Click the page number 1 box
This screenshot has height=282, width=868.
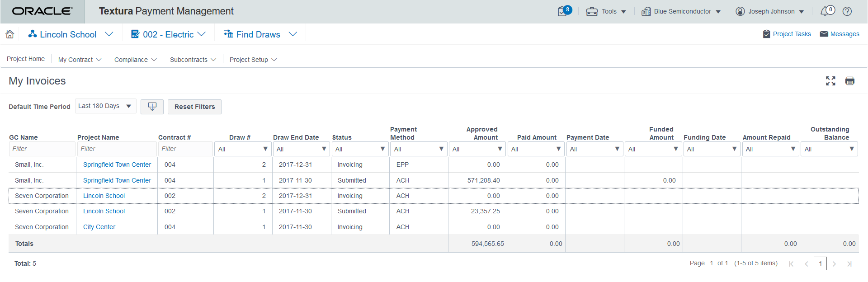820,263
